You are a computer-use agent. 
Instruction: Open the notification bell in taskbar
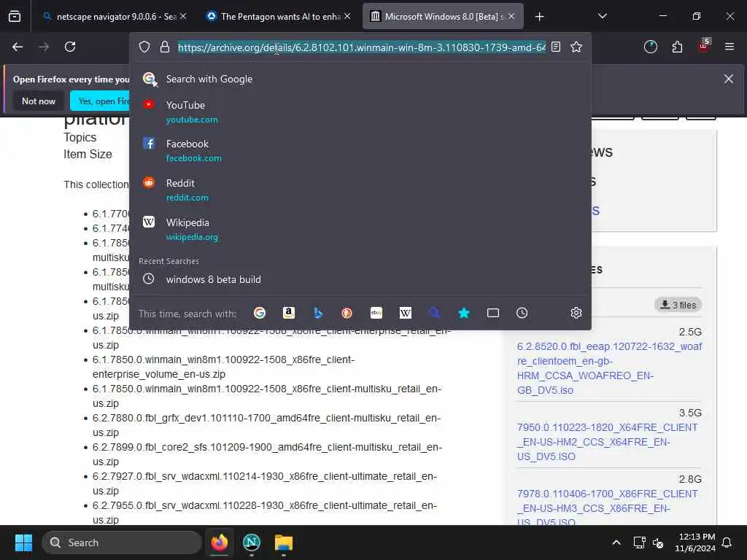[727, 542]
